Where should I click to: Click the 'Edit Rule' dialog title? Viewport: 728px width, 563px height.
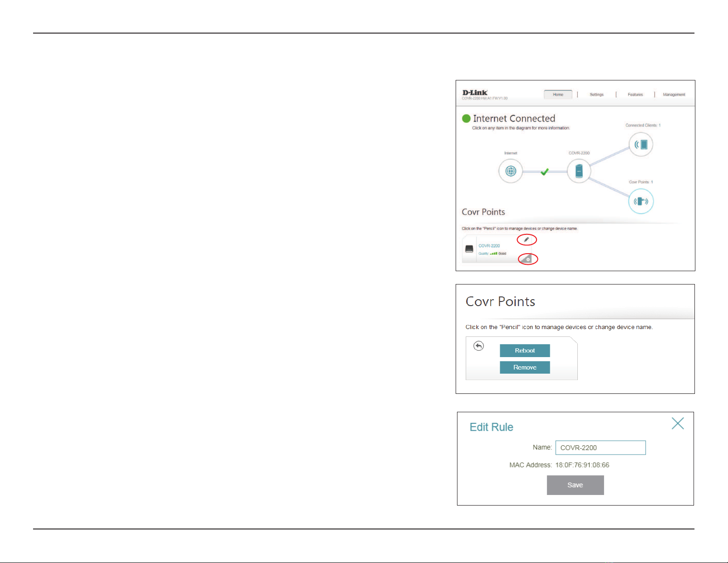[491, 427]
